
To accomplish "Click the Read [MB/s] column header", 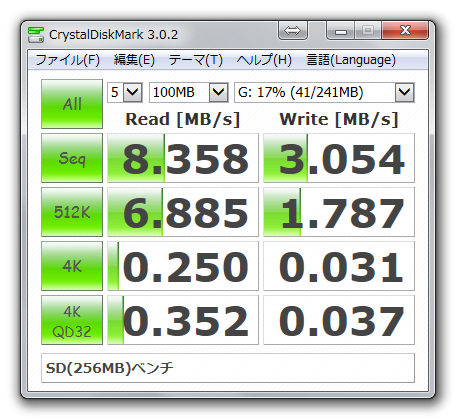I will tap(183, 119).
